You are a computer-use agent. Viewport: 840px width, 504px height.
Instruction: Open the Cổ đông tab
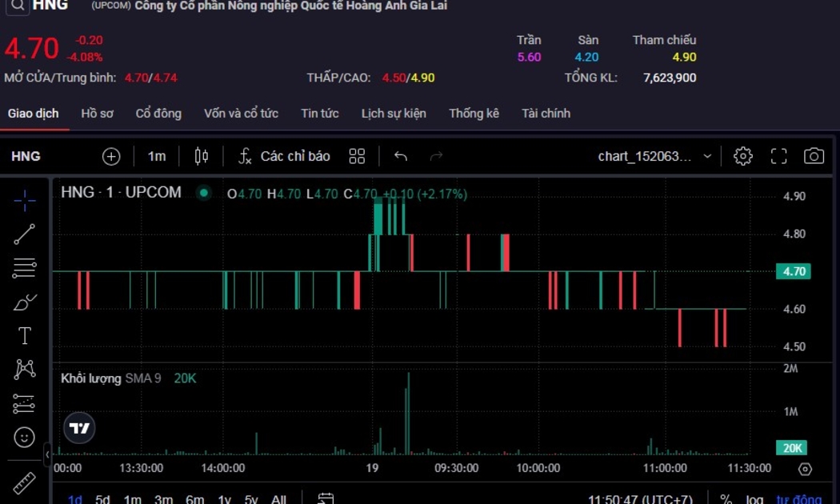[x=158, y=114]
